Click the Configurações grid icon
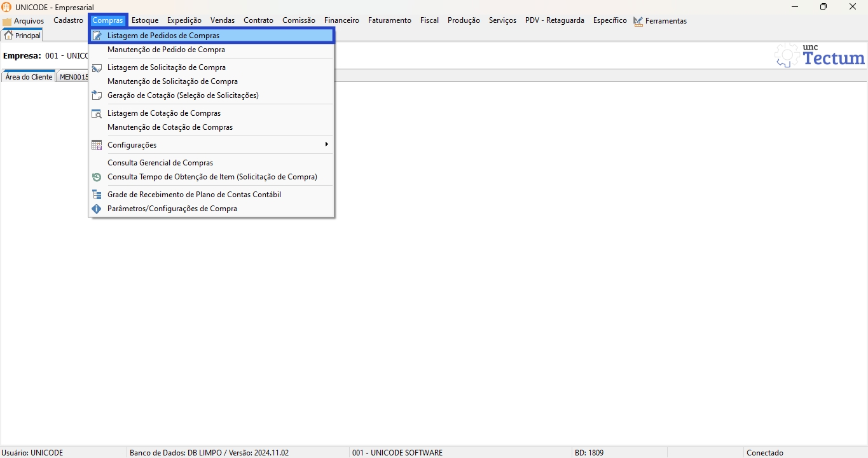This screenshot has height=458, width=868. (x=97, y=145)
